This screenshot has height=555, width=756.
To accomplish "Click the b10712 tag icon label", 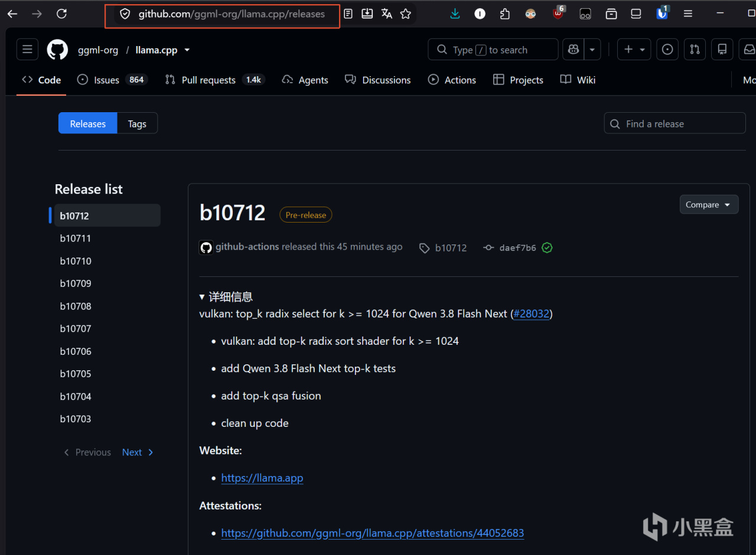I will point(444,248).
